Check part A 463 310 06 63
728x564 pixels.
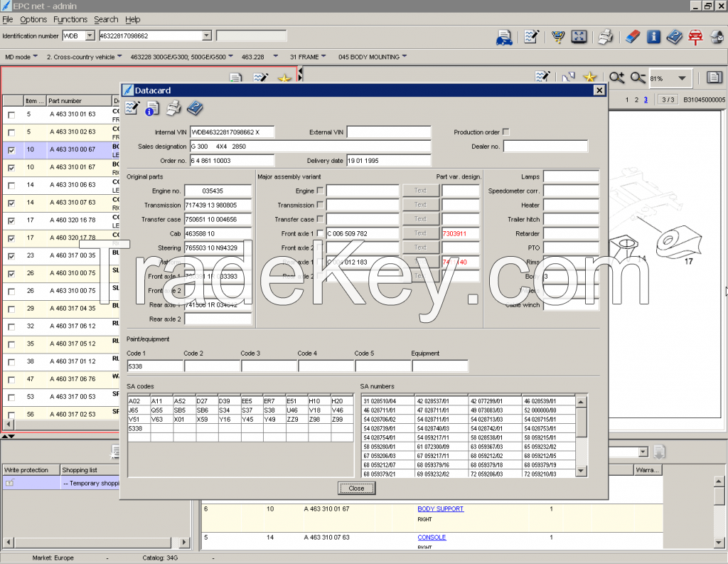coord(11,186)
